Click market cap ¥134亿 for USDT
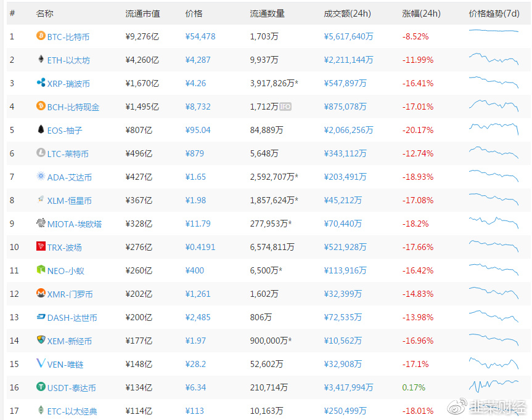The width and height of the screenshot is (532, 420). 139,387
